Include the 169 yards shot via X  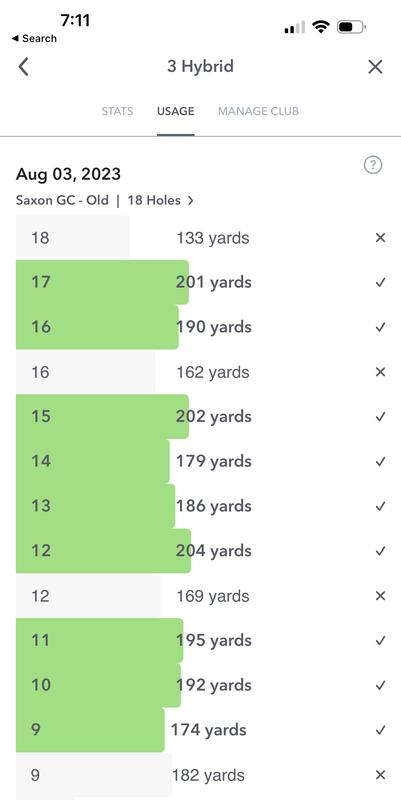(x=380, y=596)
